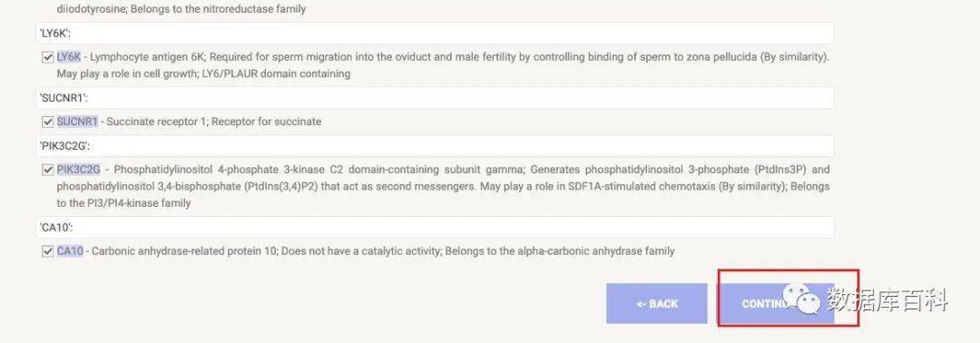The height and width of the screenshot is (343, 980).
Task: Click the Carbonic anhydrase-related protein 10 description
Action: click(380, 251)
